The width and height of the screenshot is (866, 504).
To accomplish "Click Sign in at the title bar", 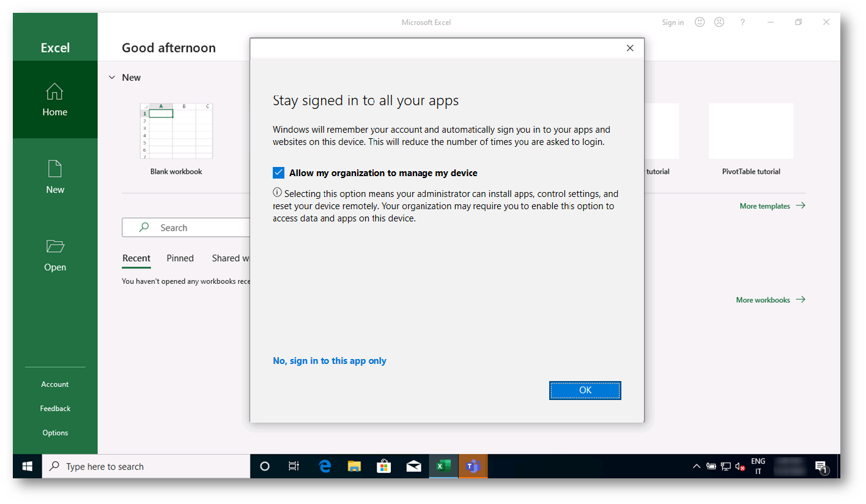I will tap(673, 23).
